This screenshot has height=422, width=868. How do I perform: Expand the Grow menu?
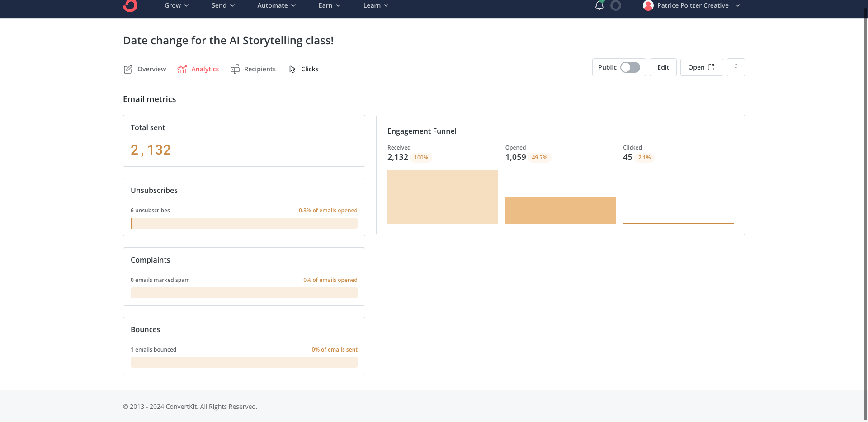[x=176, y=5]
